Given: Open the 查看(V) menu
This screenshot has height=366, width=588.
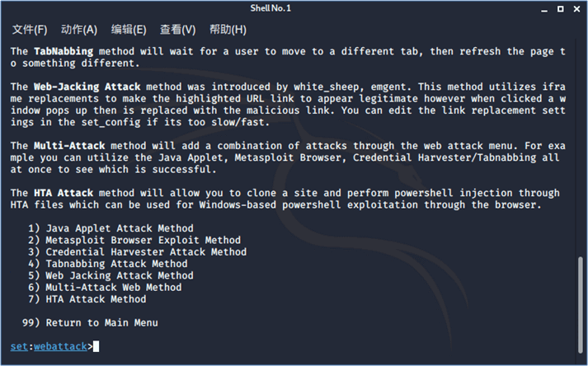Looking at the screenshot, I should click(177, 30).
